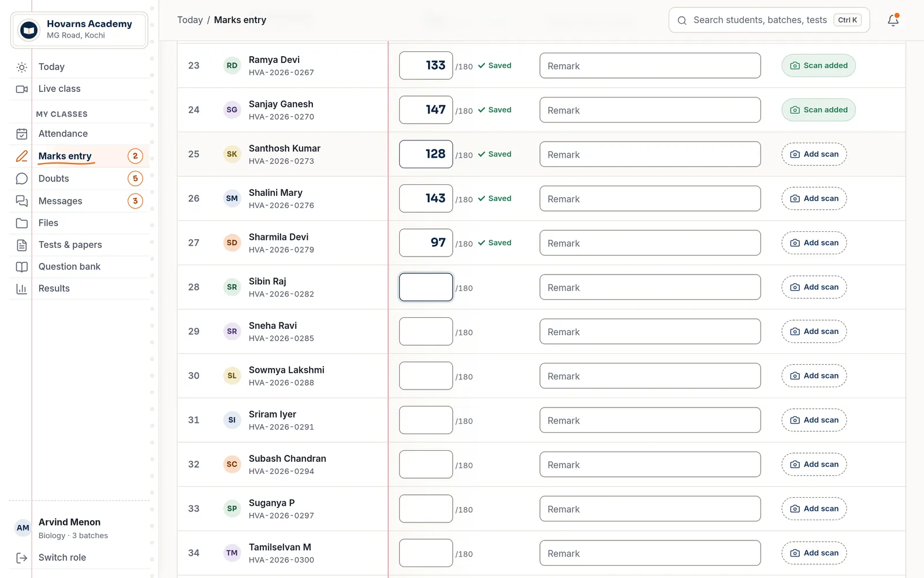The width and height of the screenshot is (924, 578).
Task: Click marks field for Sneha Ravi
Action: pos(426,332)
